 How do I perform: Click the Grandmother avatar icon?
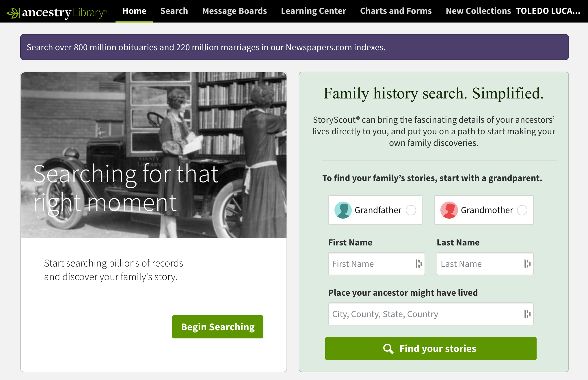tap(449, 210)
